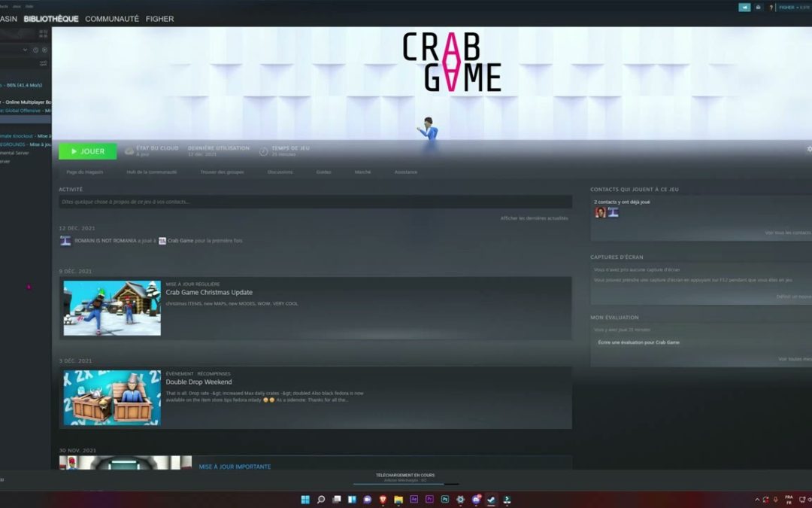
Task: Open Crab Game Christmas Update thumbnail
Action: [x=112, y=308]
